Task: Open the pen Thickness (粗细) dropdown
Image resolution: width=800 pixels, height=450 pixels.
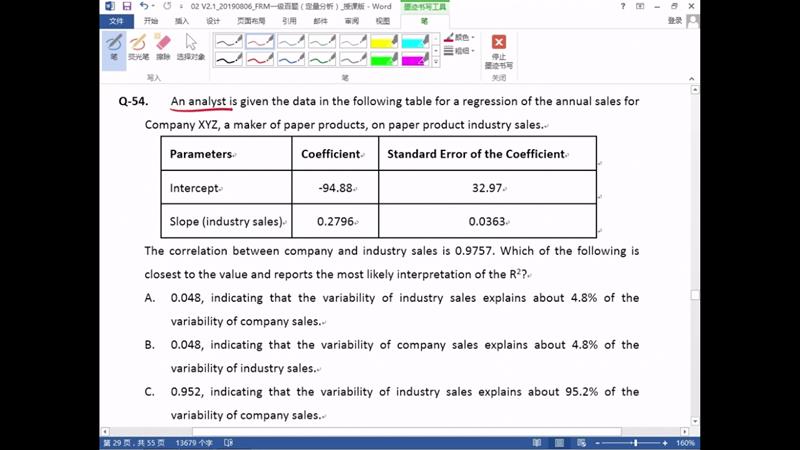Action: coord(460,51)
